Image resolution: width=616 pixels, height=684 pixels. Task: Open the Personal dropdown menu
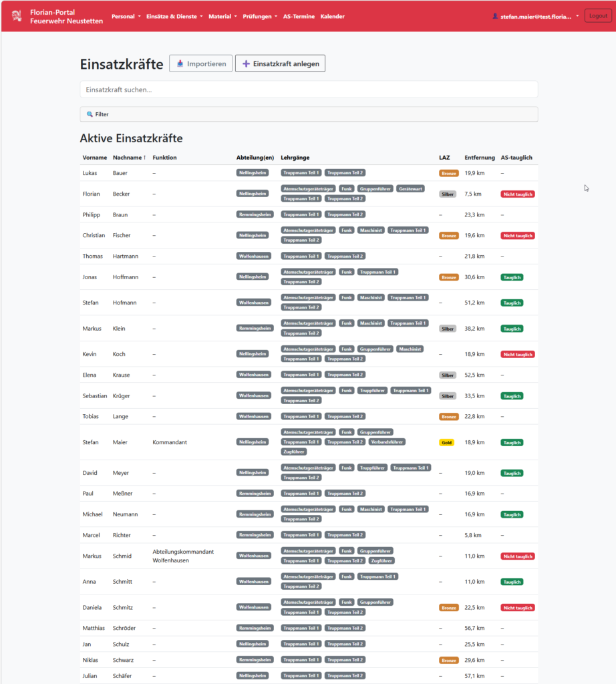click(x=125, y=16)
